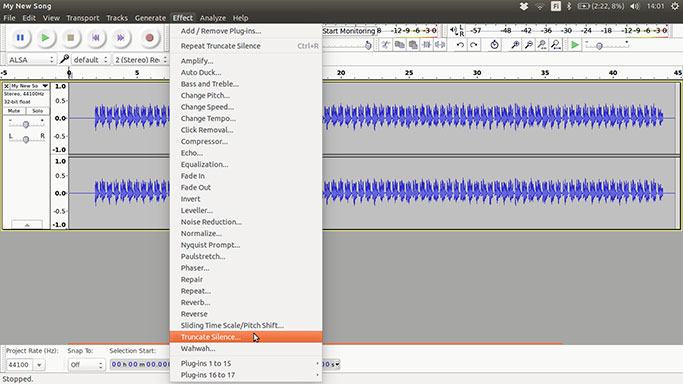Adjust the track pan L/R slider

click(x=26, y=139)
